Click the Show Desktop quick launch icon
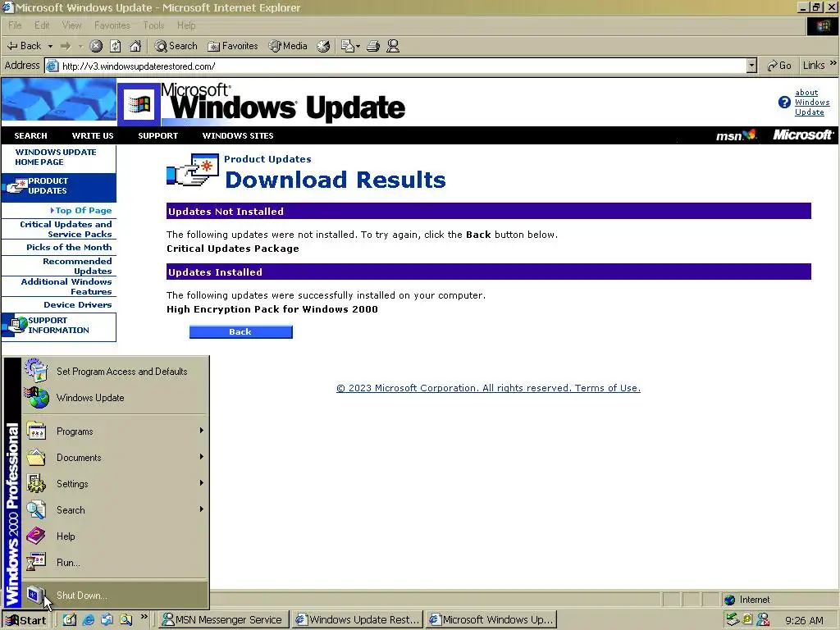Screen dimensions: 840x630 point(70,619)
